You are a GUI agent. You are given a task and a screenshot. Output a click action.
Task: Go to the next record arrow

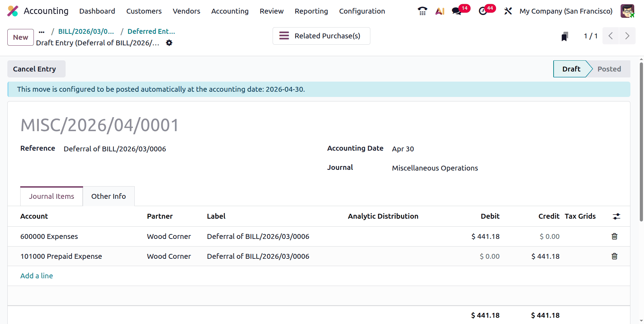pyautogui.click(x=627, y=36)
